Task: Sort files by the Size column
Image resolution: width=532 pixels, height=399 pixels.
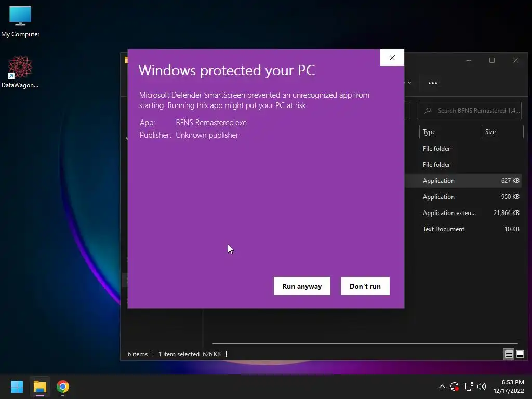Action: click(x=502, y=132)
